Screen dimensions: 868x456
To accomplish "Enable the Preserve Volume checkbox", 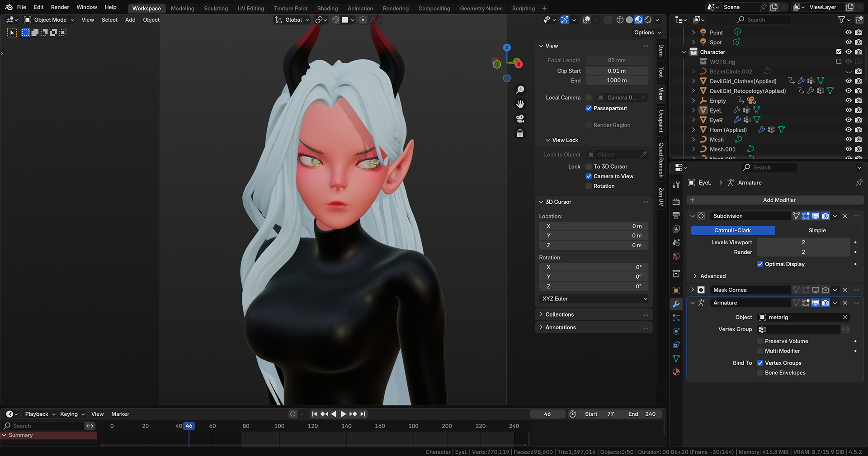I will click(760, 342).
